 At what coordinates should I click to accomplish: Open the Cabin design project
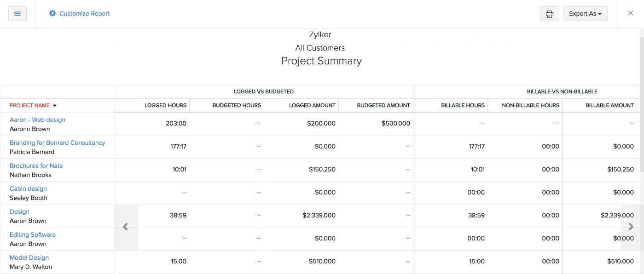pyautogui.click(x=28, y=188)
